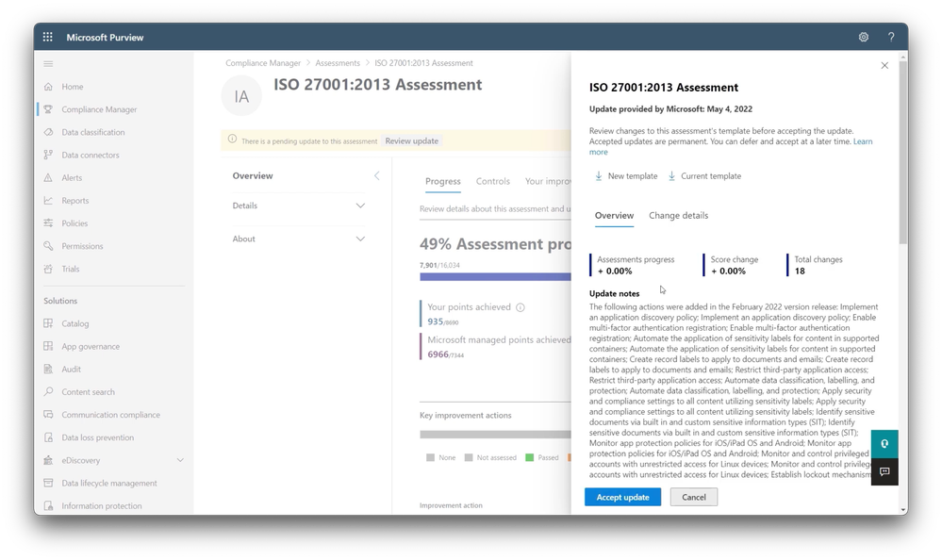Click the Home icon in sidebar

(48, 87)
